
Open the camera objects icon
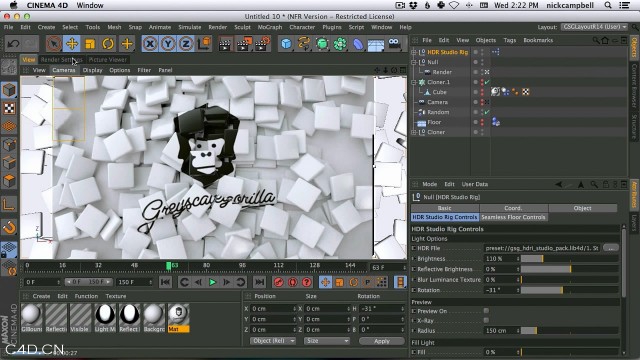click(x=394, y=44)
